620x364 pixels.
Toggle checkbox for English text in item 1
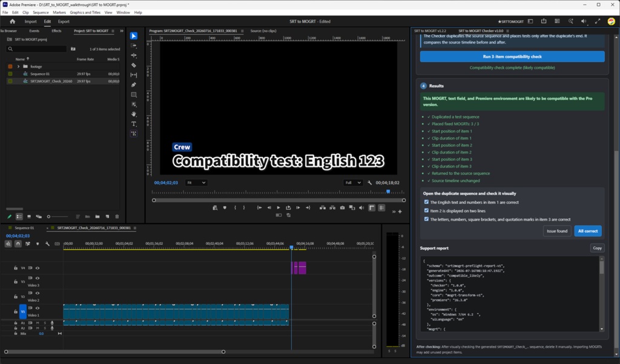(426, 202)
